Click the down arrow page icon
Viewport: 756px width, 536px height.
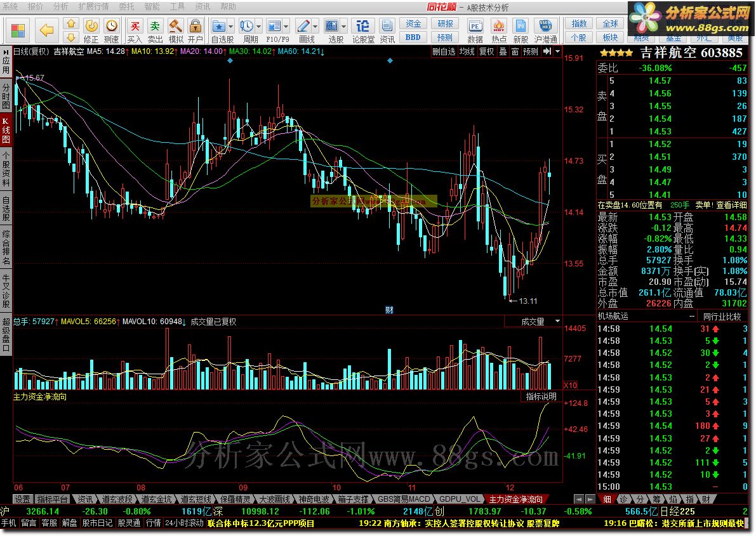(71, 37)
